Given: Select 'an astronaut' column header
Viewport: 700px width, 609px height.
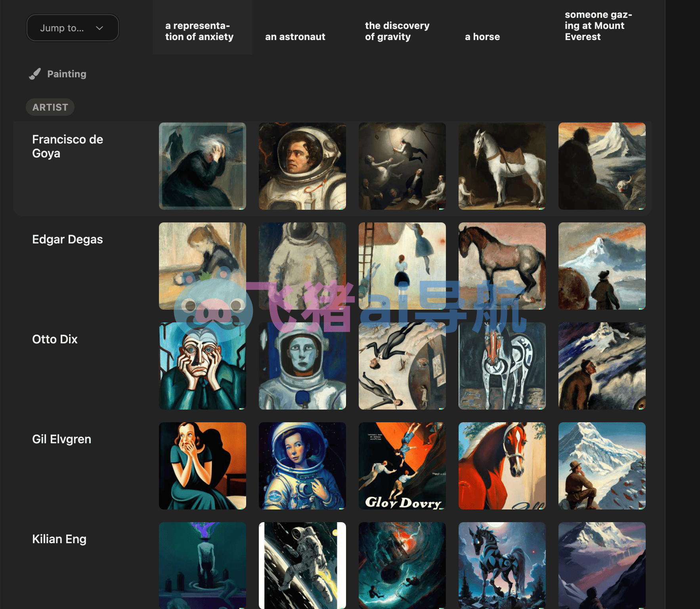Looking at the screenshot, I should (x=295, y=37).
